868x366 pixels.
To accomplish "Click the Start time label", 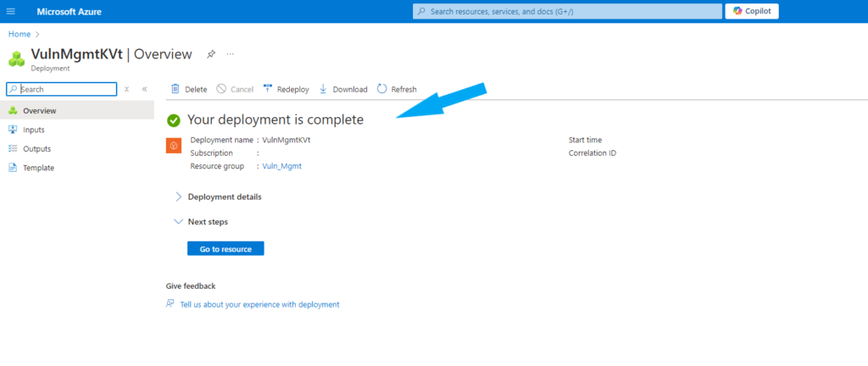I will 585,140.
